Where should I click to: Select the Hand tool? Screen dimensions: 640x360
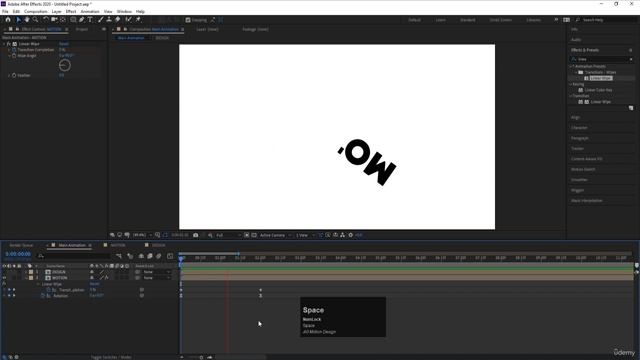(27, 20)
